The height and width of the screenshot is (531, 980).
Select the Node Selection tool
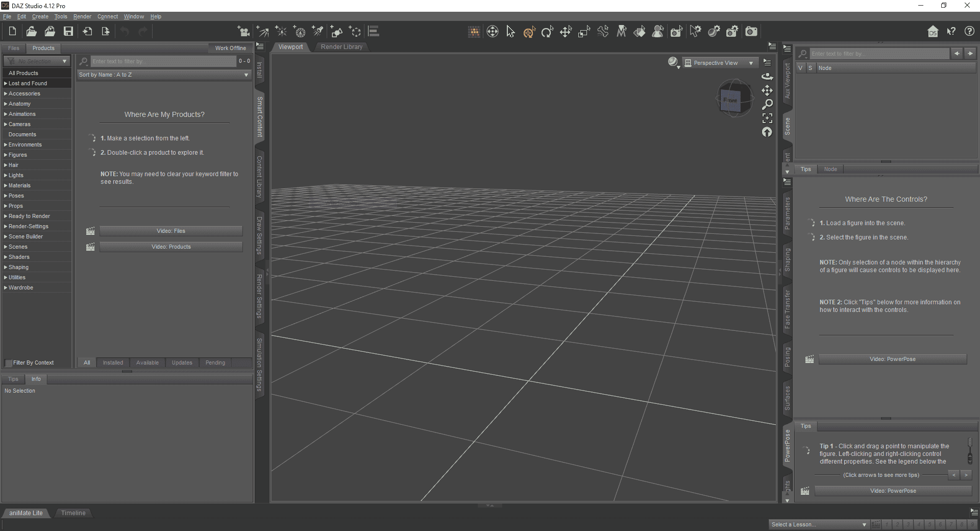tap(511, 31)
